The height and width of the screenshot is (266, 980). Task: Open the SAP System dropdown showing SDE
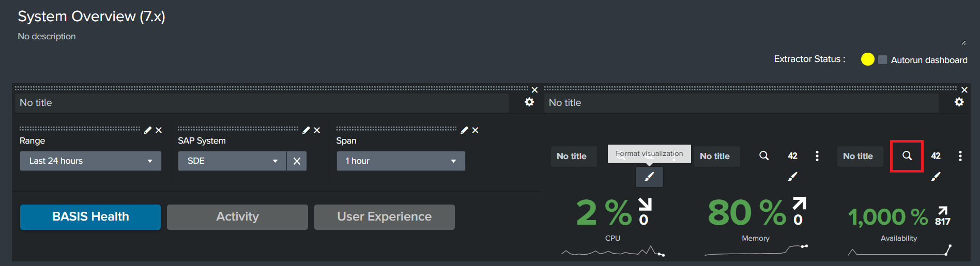click(232, 161)
